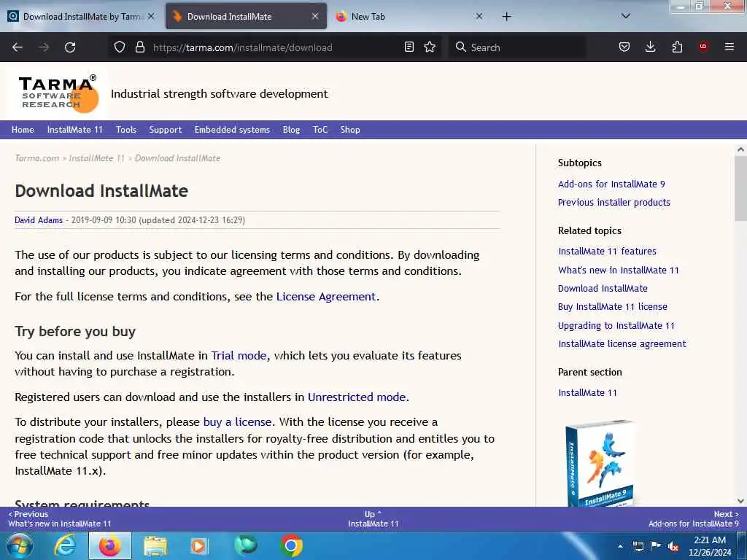Open the License Agreement link

(326, 297)
